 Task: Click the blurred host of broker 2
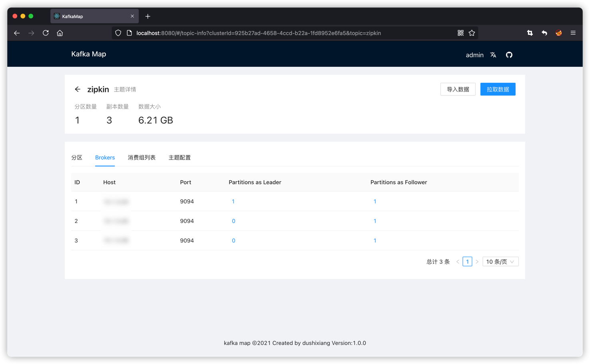click(x=116, y=221)
